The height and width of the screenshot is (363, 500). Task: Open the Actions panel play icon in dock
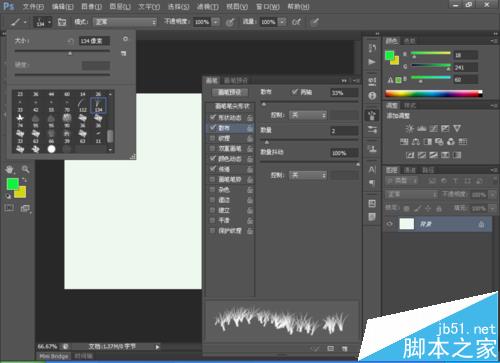click(x=372, y=62)
